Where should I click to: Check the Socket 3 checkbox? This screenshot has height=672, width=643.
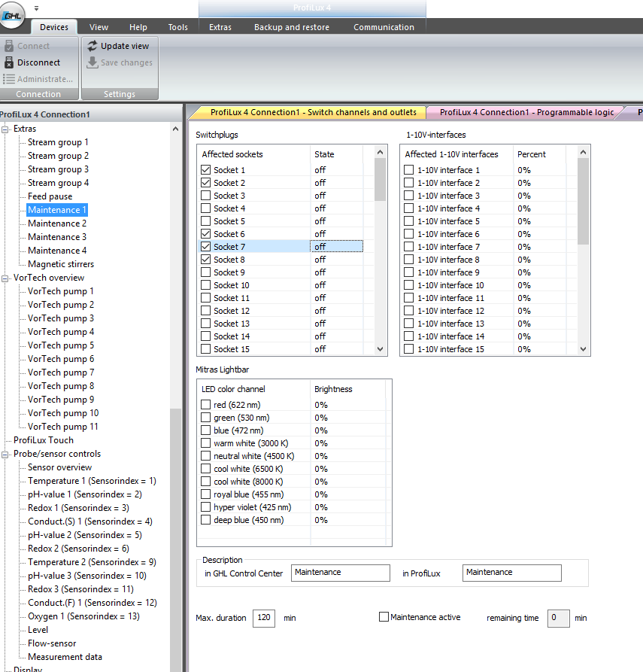(205, 196)
